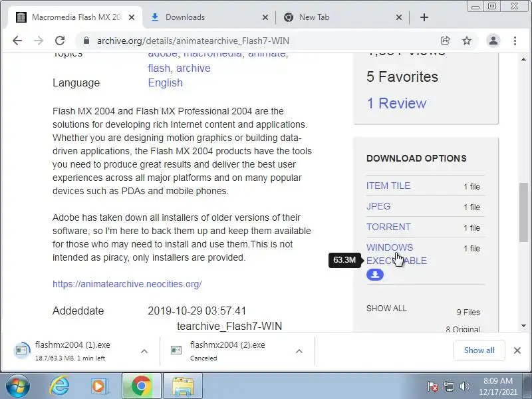
Task: Expand options for flashmx2004 (2).exe download
Action: 299,351
